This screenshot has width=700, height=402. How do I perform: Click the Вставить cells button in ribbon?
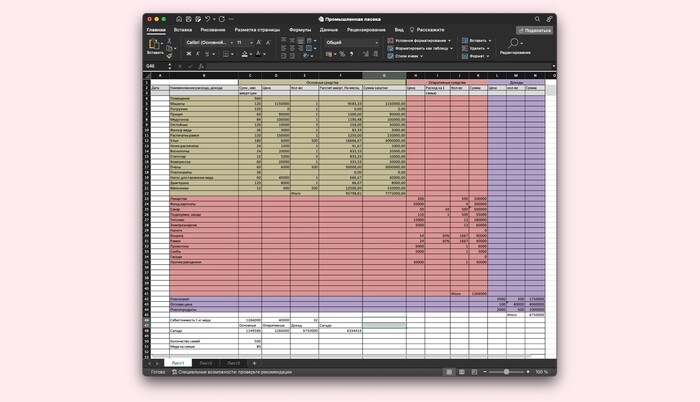(x=476, y=41)
